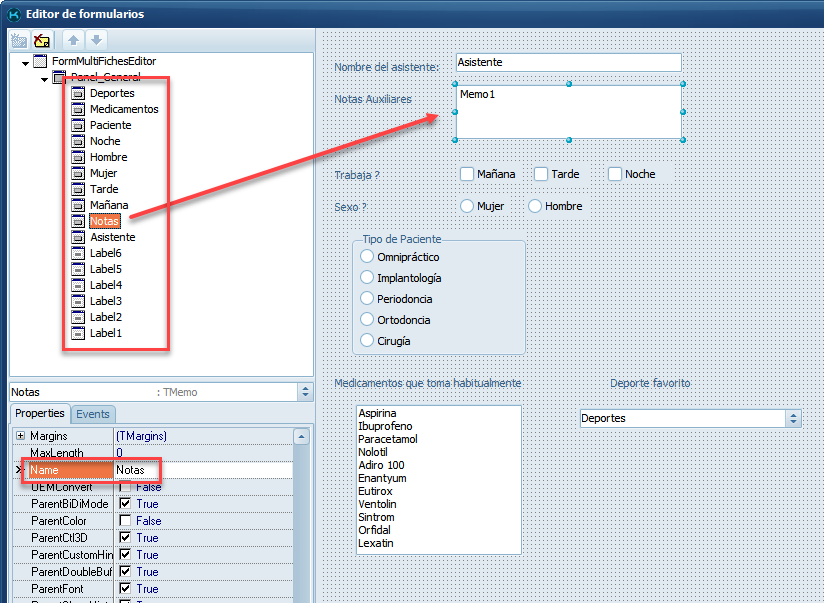Select Paracetamol in the medication list
824x603 pixels.
pyautogui.click(x=388, y=439)
